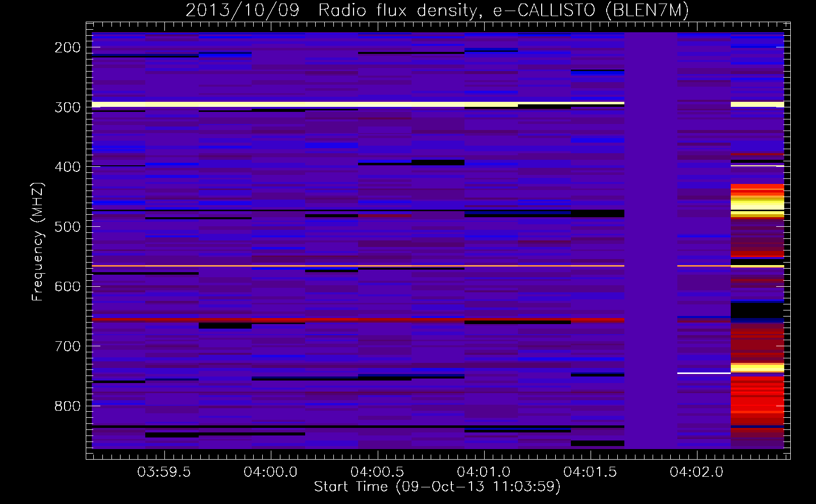The height and width of the screenshot is (504, 816).
Task: Click the 04:01.0 time tick label
Action: [x=484, y=472]
